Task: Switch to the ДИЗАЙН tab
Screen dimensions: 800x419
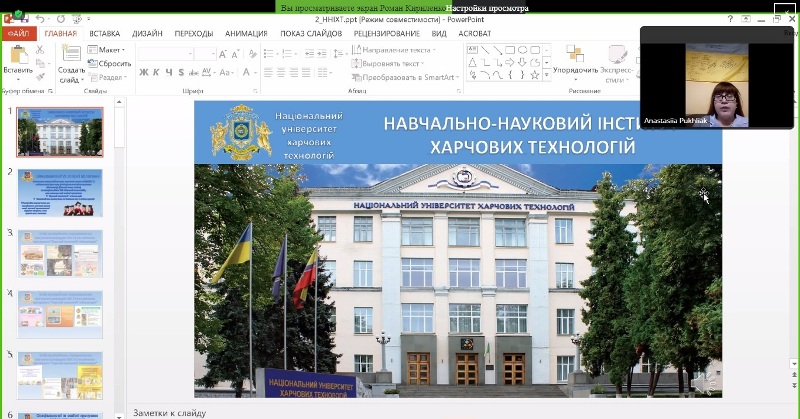Action: click(x=147, y=33)
